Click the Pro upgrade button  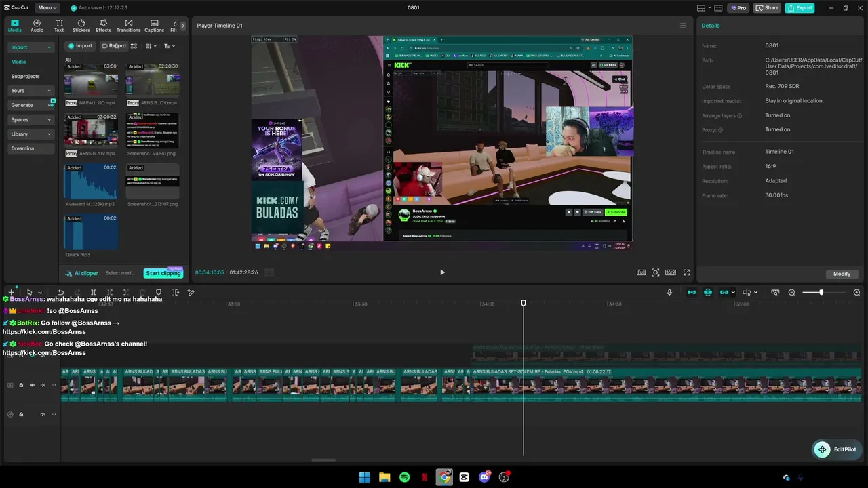[739, 8]
